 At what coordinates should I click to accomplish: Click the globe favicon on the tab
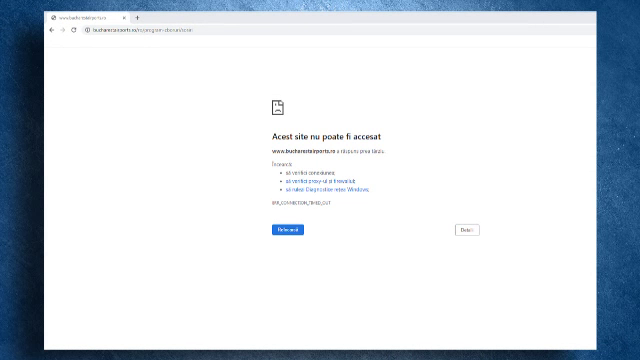tap(53, 18)
